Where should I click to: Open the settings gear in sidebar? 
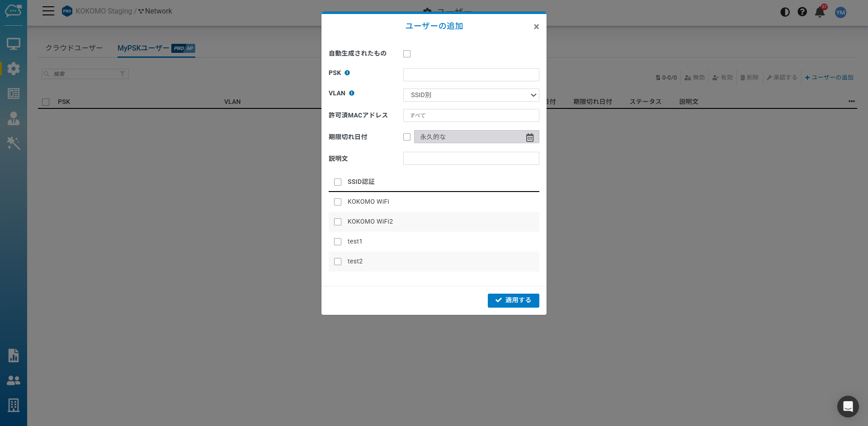[14, 69]
